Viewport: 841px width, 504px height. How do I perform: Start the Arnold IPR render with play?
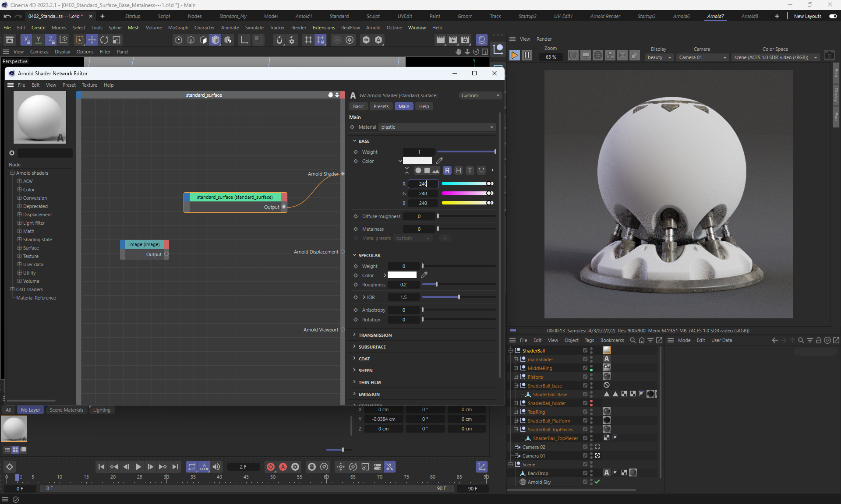click(515, 56)
